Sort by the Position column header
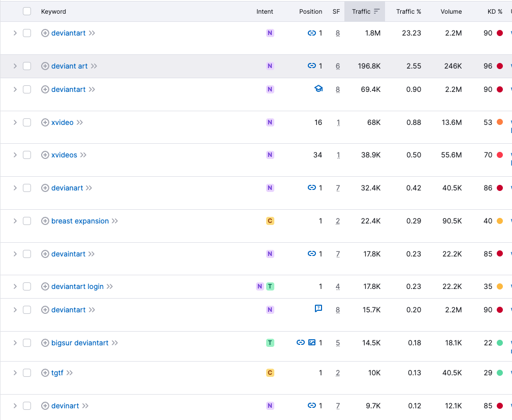This screenshot has width=512, height=420. (310, 12)
